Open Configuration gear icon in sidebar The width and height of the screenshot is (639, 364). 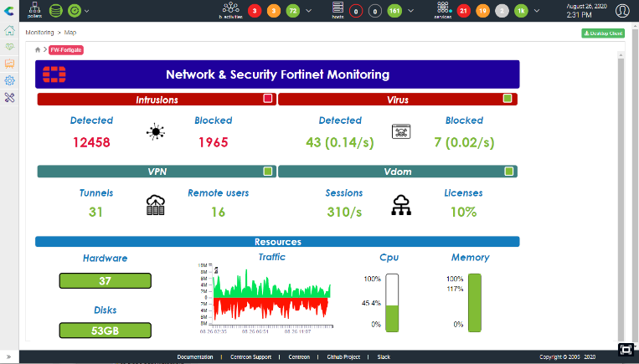point(9,80)
